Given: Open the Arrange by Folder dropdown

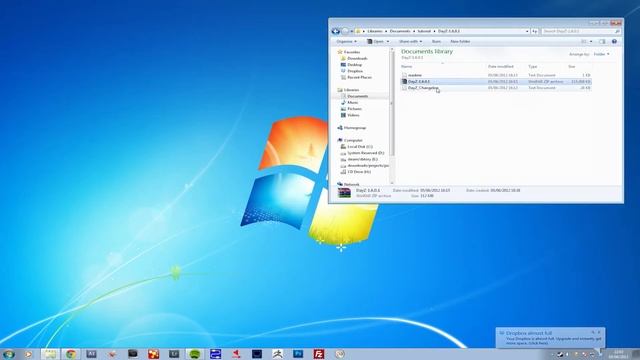Looking at the screenshot, I should (601, 54).
